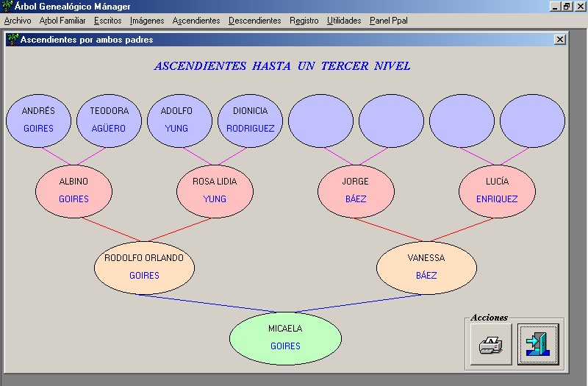Select the Albino Goires node

click(x=73, y=191)
